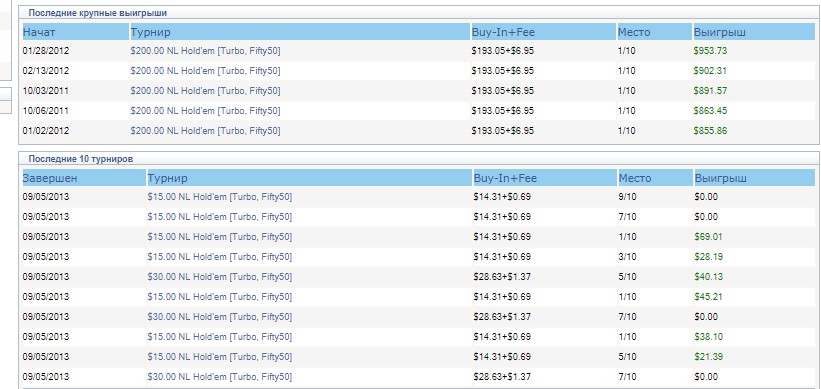Click the $891.57 winnings value
This screenshot has height=389, width=821.
[710, 91]
